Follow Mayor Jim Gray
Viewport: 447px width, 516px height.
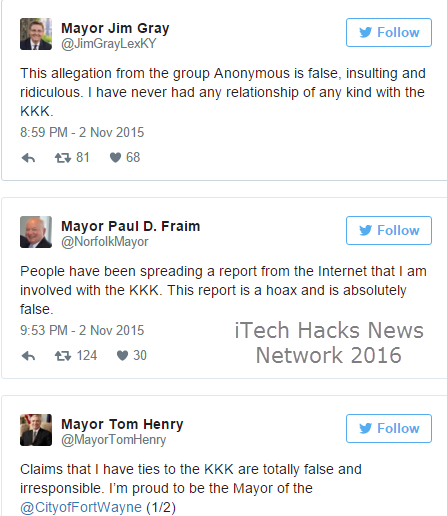pos(389,33)
